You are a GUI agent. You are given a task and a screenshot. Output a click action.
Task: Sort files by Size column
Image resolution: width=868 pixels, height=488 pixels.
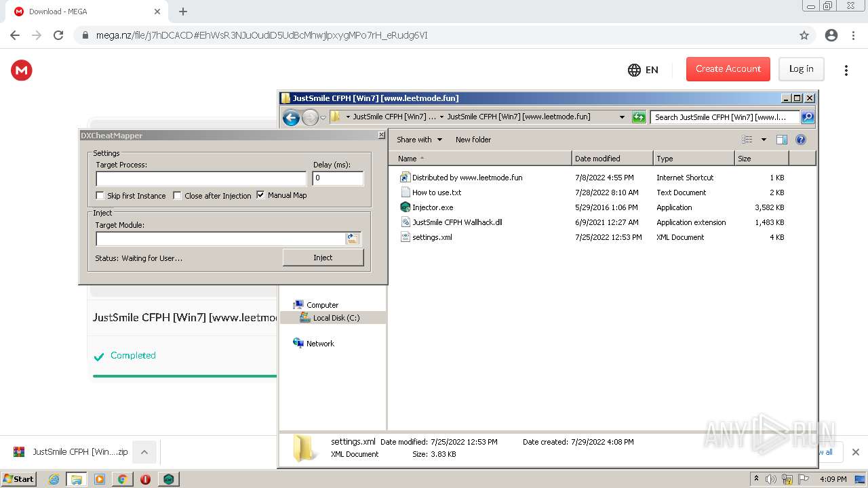coord(762,159)
